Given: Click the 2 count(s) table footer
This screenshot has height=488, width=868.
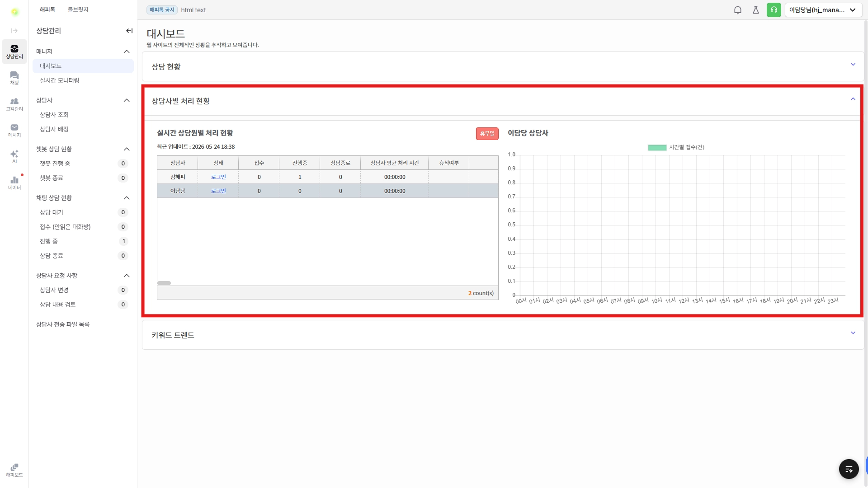Looking at the screenshot, I should (x=481, y=293).
